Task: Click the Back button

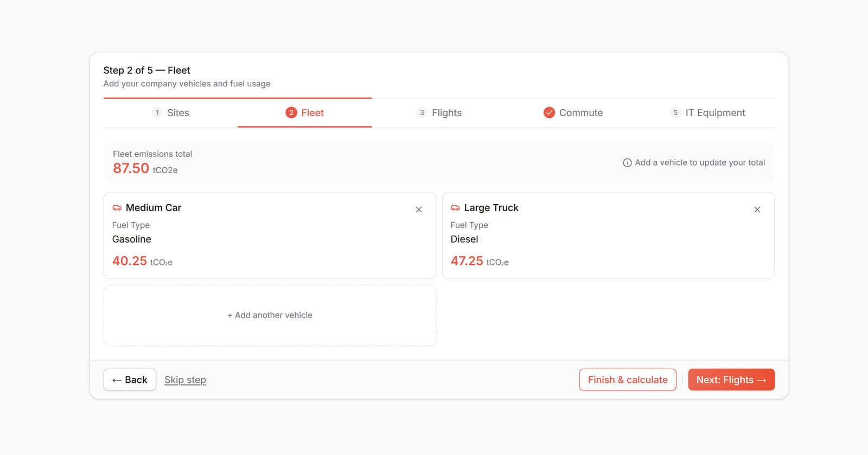Action: [x=130, y=380]
